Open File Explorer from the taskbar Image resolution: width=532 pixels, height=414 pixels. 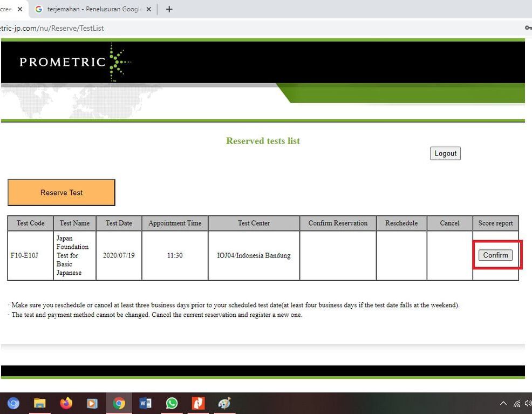pos(40,403)
